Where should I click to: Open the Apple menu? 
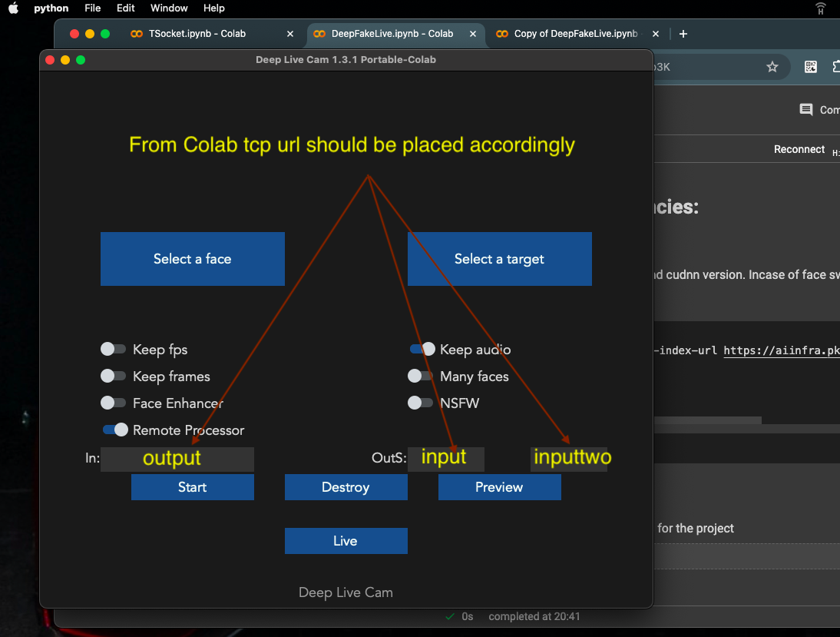(x=13, y=8)
